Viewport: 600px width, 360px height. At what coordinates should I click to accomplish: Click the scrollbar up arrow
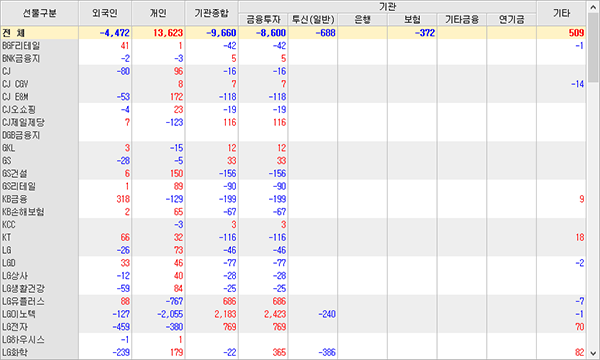[x=593, y=7]
